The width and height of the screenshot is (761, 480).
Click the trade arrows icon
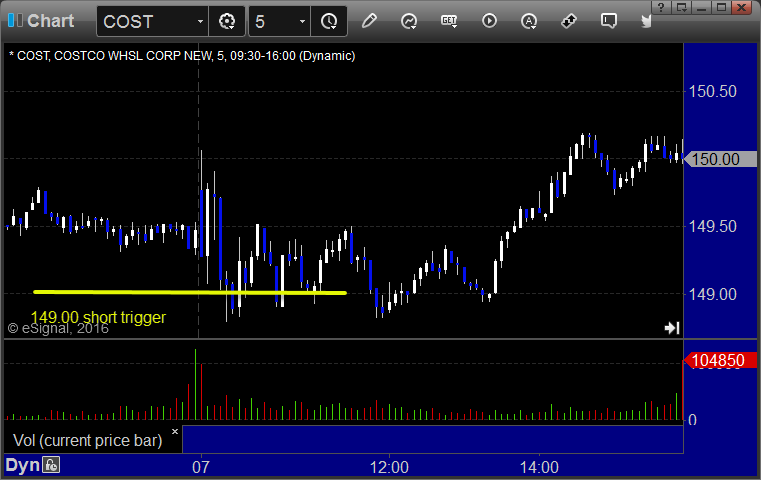coord(569,21)
